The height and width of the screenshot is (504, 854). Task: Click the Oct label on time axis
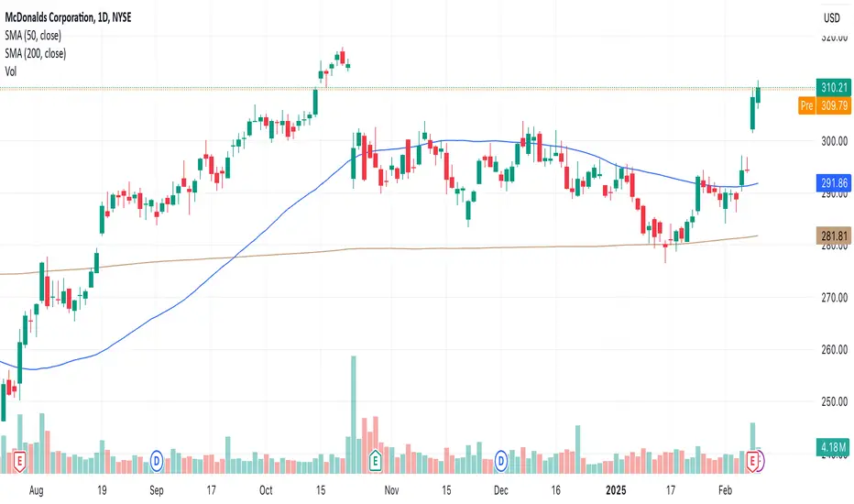266,490
